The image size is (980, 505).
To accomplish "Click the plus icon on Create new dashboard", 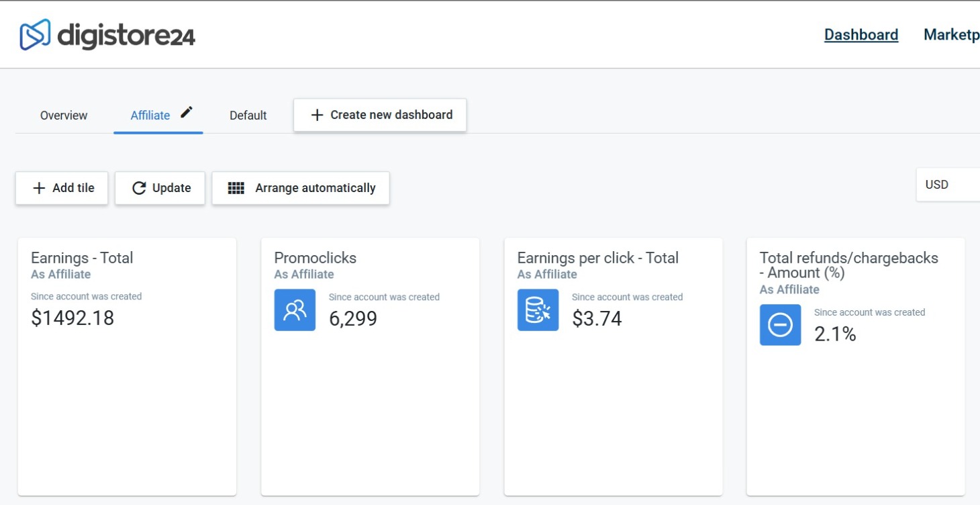I will pyautogui.click(x=317, y=115).
